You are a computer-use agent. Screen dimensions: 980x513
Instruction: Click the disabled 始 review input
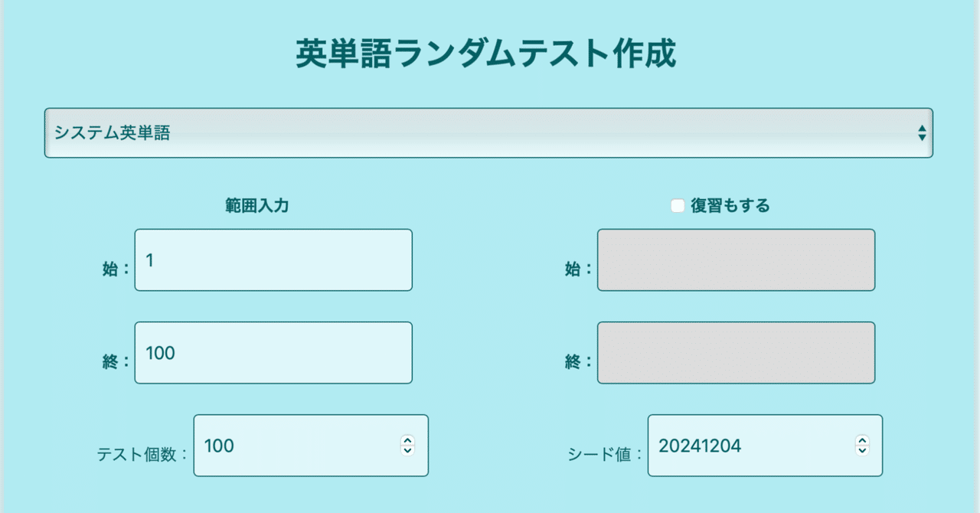click(735, 260)
